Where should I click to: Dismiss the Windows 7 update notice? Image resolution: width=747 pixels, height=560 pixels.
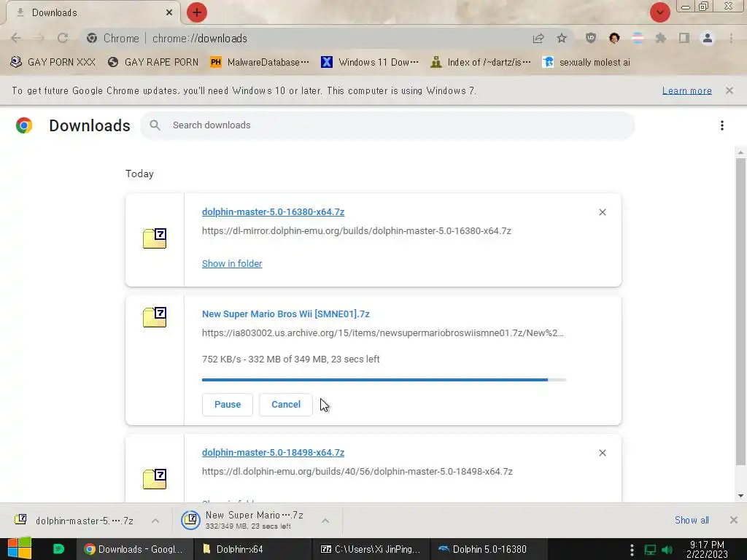729,90
